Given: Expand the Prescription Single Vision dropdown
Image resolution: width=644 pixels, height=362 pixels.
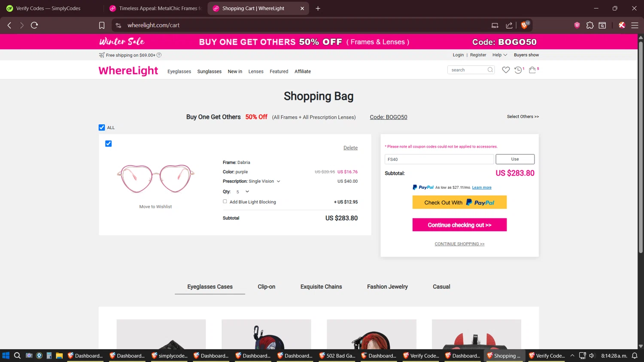Looking at the screenshot, I should point(278,181).
